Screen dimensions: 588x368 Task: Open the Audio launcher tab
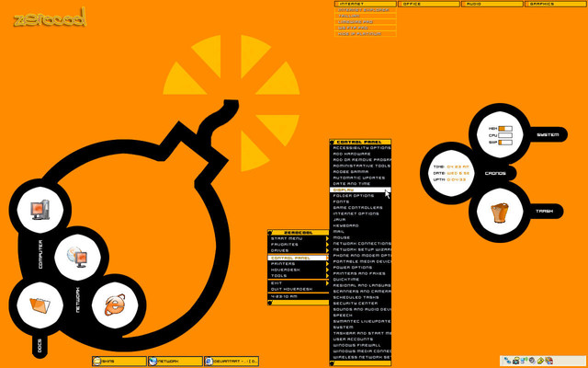[x=492, y=4]
